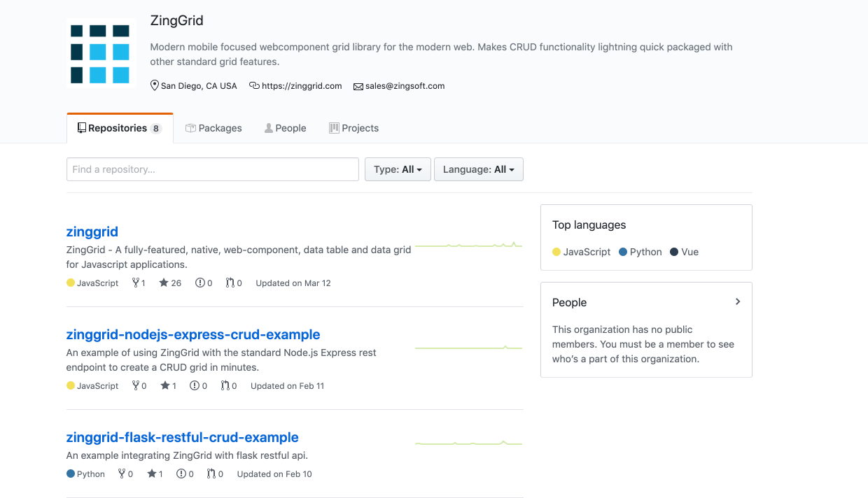
Task: Click the issues icon on zinggrid-flask-restful-crud-example
Action: (181, 474)
